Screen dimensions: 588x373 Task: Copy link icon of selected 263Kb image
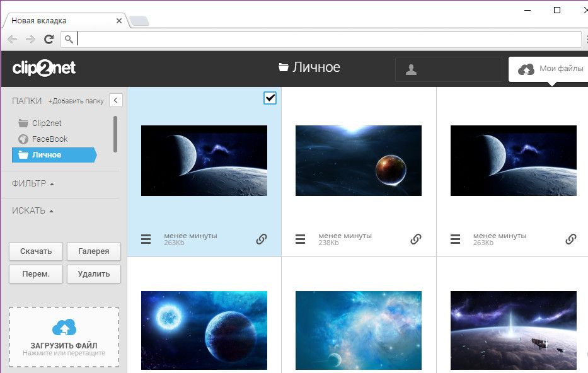click(x=262, y=239)
